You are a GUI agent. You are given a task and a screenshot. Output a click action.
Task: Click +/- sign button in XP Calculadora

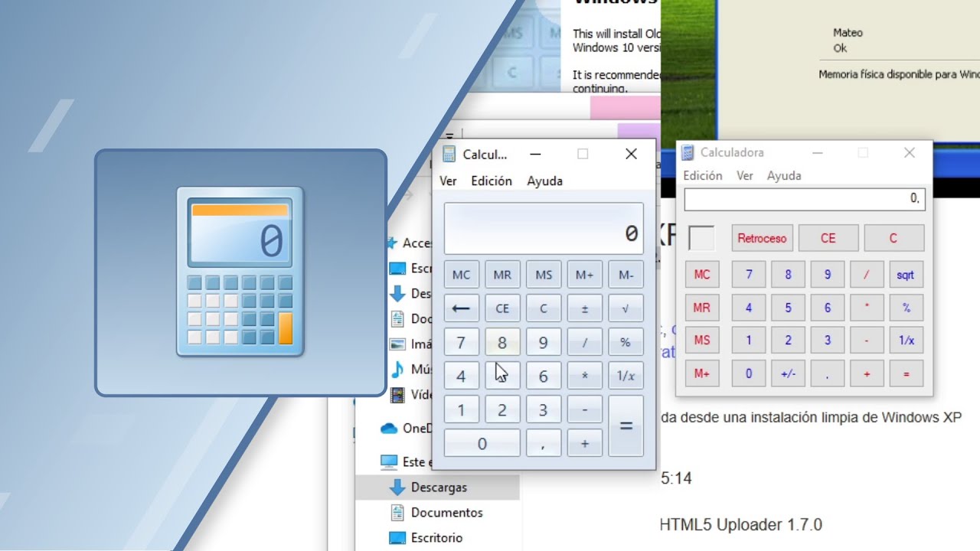[788, 373]
